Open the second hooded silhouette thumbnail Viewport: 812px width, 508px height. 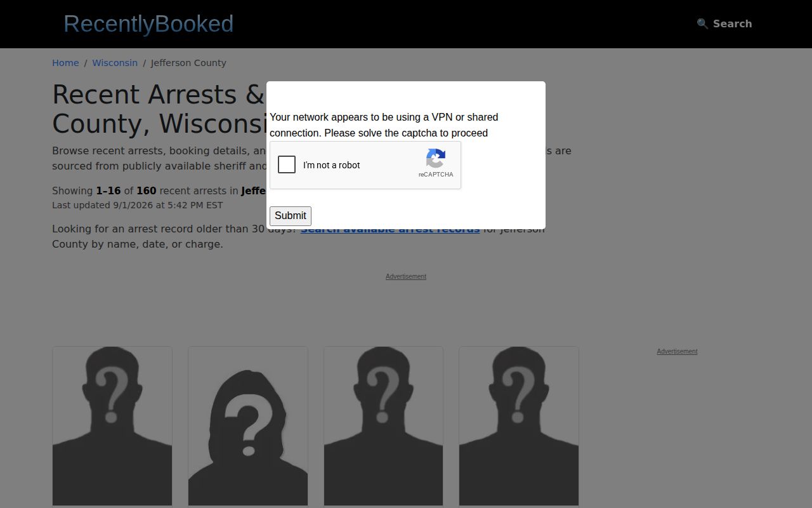[248, 426]
